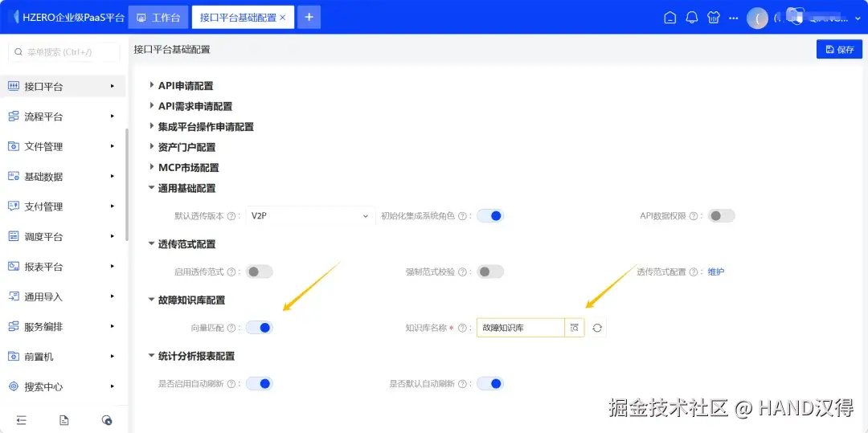Viewport: 868px width, 433px height.
Task: Collapse the 故障知识库配置 section
Action: coord(186,300)
